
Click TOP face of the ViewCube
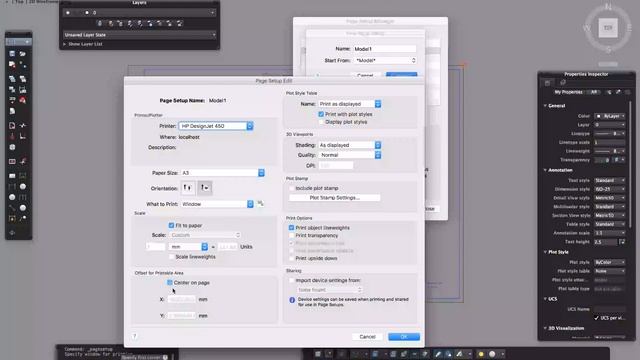pyautogui.click(x=608, y=28)
